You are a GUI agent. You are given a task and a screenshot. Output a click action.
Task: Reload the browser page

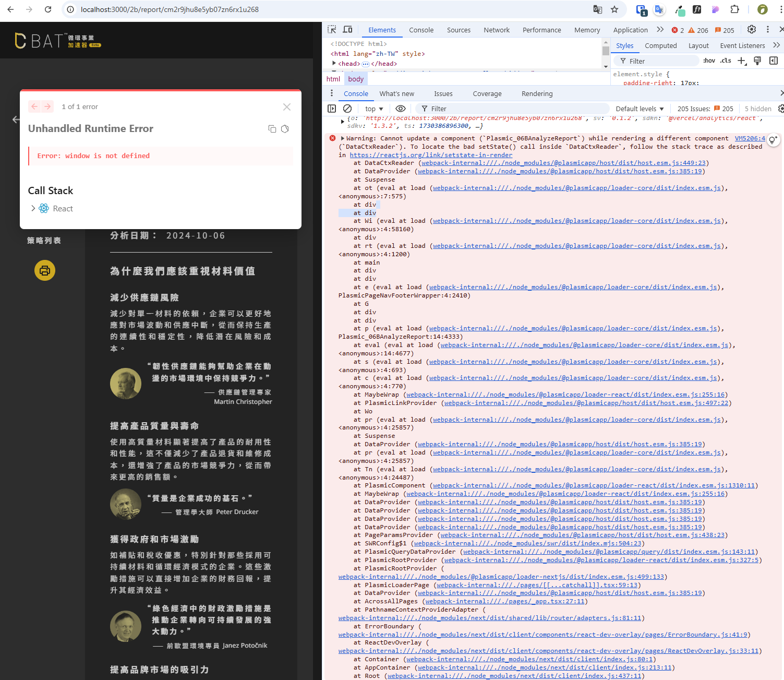tap(48, 9)
